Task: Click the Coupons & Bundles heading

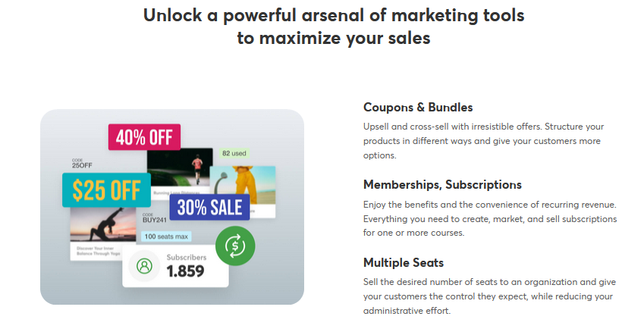Action: (x=418, y=108)
